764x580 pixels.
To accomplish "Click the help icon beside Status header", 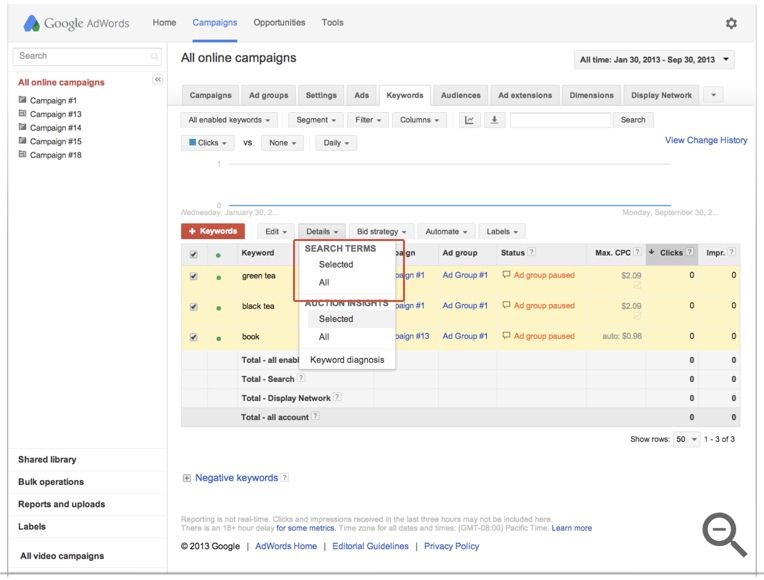I will pos(532,252).
